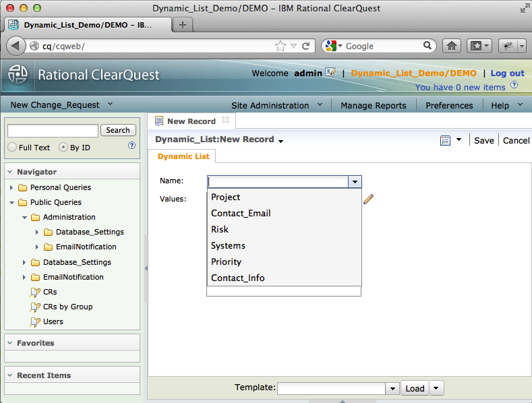Click the browser add-on toolbar icon
532x403 pixels.
(x=508, y=46)
